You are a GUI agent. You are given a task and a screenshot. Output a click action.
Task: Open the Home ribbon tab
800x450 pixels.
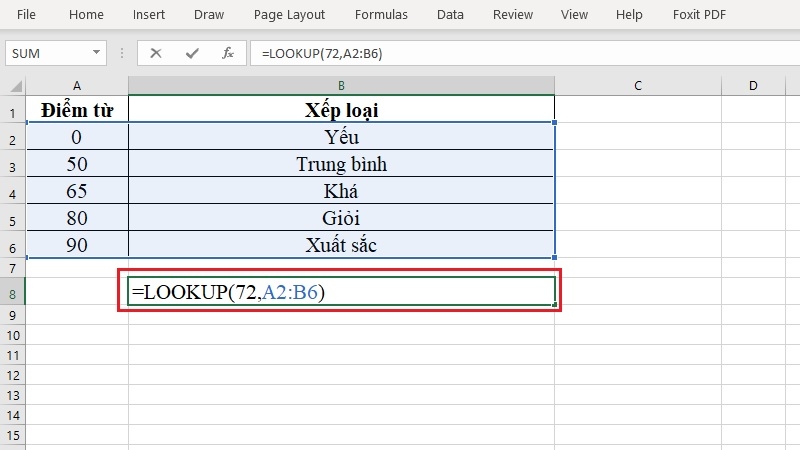click(x=86, y=15)
